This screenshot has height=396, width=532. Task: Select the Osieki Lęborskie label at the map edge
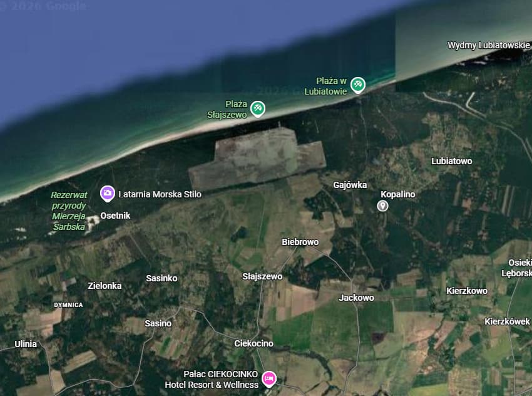coord(517,268)
